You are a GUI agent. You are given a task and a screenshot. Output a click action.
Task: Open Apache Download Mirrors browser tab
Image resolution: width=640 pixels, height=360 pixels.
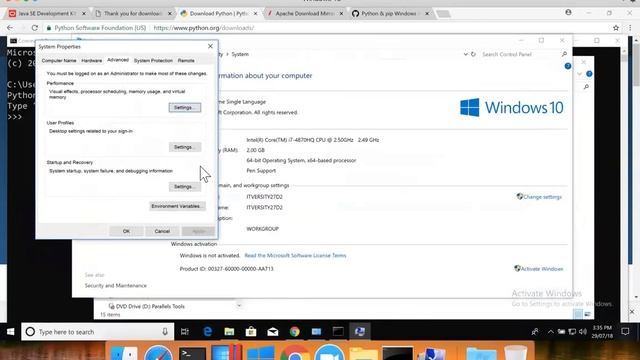[x=304, y=13]
